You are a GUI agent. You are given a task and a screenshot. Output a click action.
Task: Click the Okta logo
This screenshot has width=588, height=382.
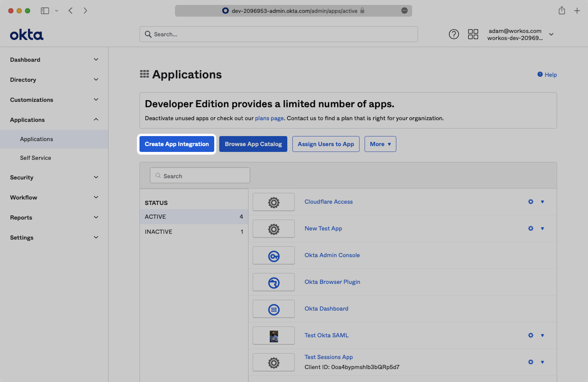[x=26, y=35]
